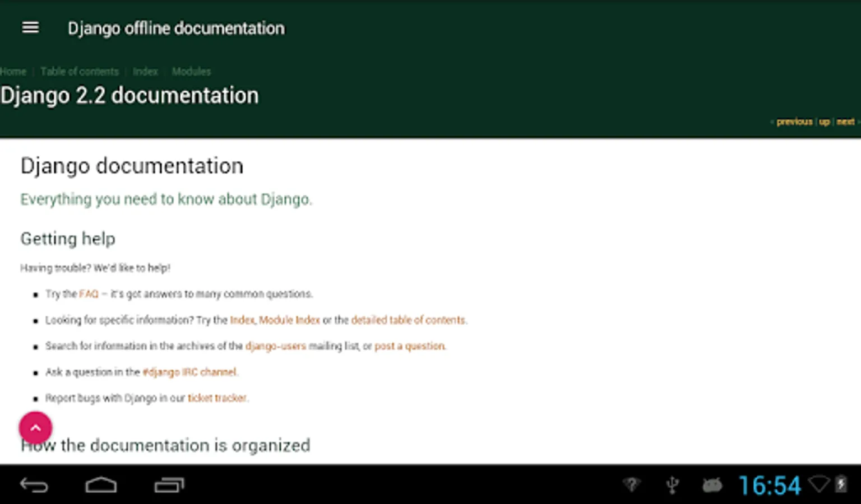Open the django-users mailing list link
The image size is (861, 504).
[276, 346]
